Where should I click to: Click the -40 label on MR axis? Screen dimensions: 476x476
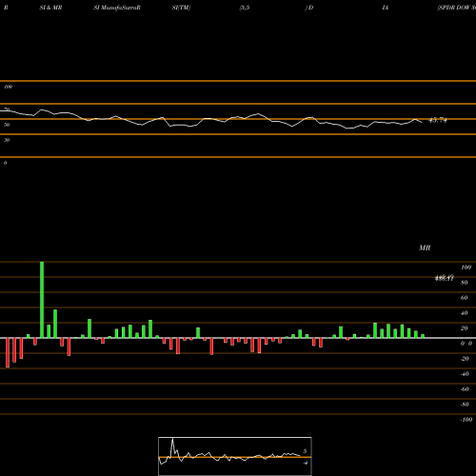[x=465, y=374]
